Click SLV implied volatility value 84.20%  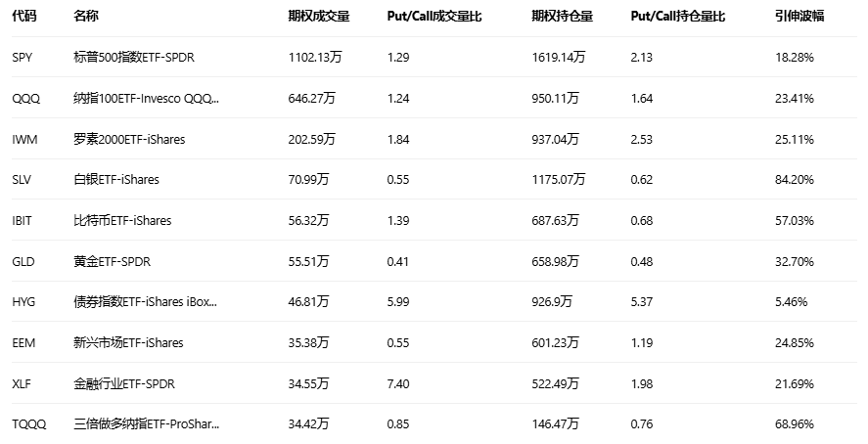pyautogui.click(x=794, y=180)
